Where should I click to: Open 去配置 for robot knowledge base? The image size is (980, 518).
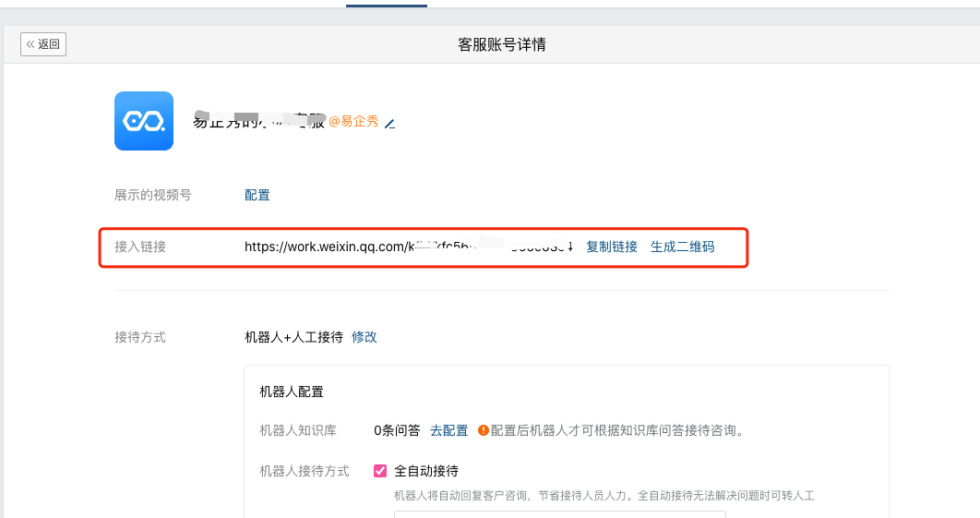449,430
